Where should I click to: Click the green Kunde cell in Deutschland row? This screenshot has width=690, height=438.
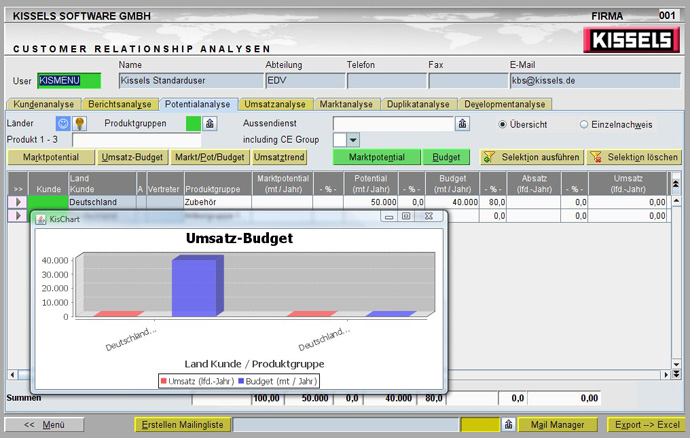(x=48, y=202)
